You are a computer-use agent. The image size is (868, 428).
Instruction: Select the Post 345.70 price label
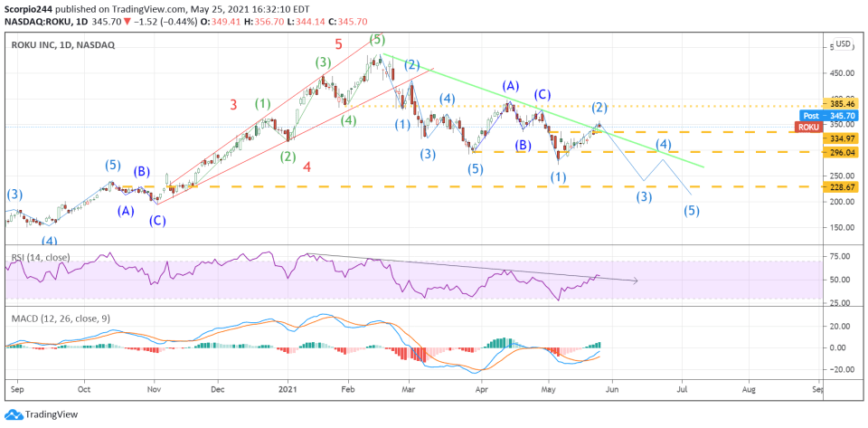click(x=830, y=116)
